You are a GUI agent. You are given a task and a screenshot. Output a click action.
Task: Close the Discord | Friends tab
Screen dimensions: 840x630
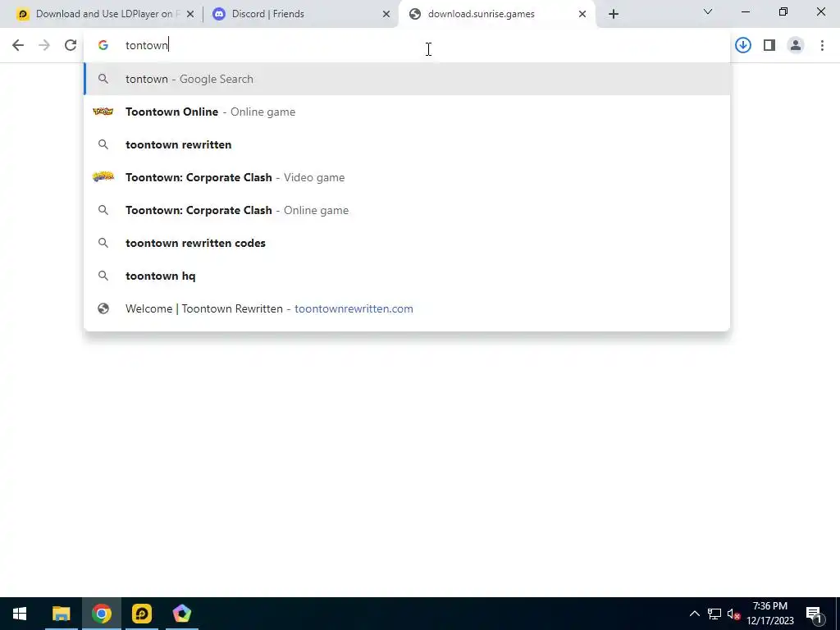tap(386, 14)
